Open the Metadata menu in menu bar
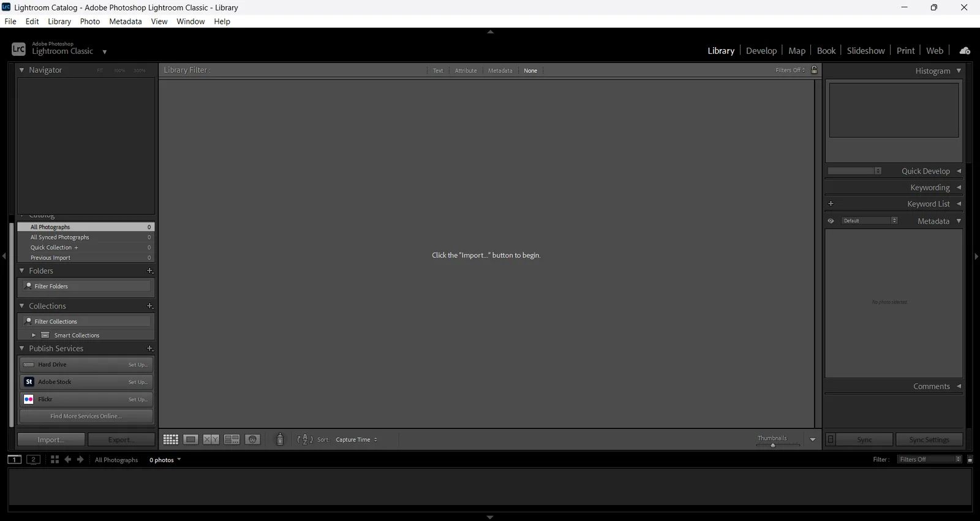This screenshot has height=521, width=980. tap(126, 21)
